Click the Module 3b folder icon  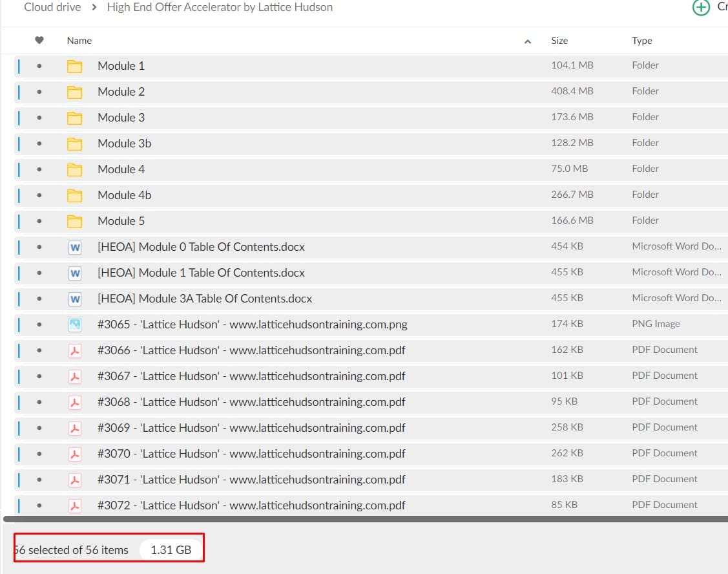[75, 143]
